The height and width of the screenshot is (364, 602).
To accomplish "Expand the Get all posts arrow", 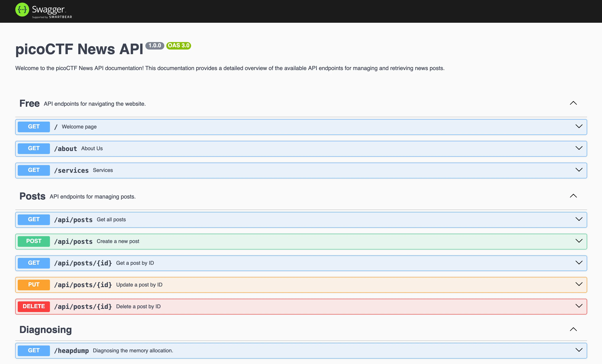I will coord(579,219).
